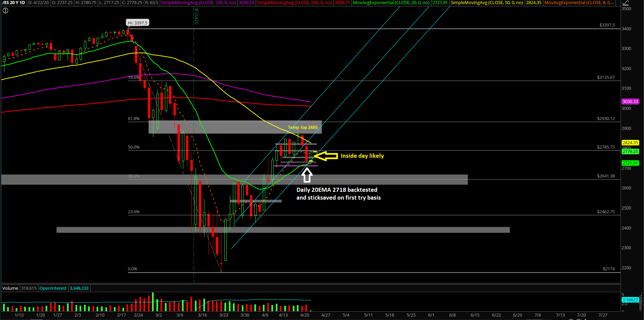The image size is (644, 320).
Task: Click the yellow SimpleMovingAvg 50 study label
Action: click(x=487, y=3)
